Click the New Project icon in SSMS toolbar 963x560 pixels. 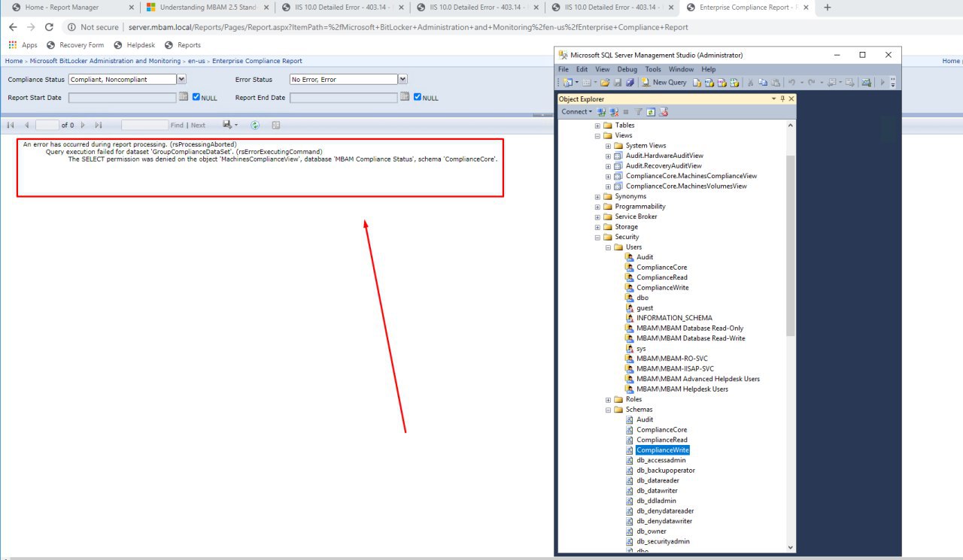(x=567, y=82)
